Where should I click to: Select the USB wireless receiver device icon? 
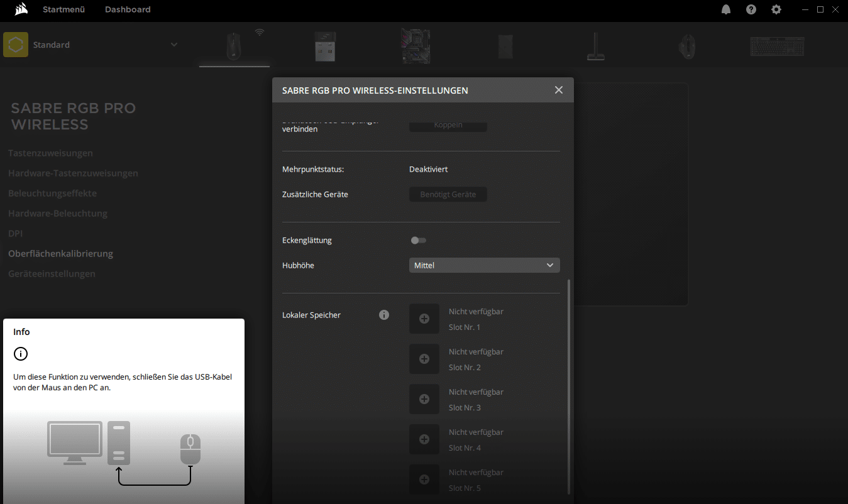pos(325,47)
